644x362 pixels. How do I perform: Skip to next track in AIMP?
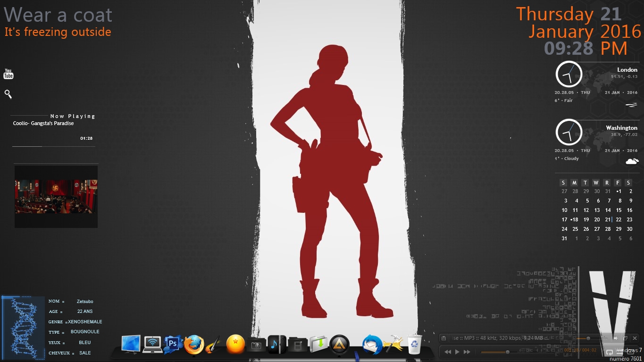[467, 352]
